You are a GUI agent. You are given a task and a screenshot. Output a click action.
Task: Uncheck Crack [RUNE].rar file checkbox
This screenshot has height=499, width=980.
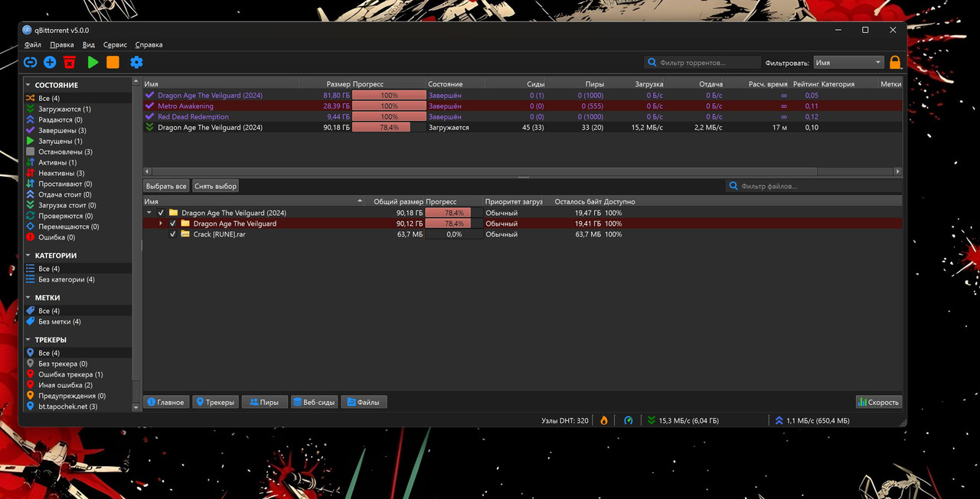click(172, 234)
